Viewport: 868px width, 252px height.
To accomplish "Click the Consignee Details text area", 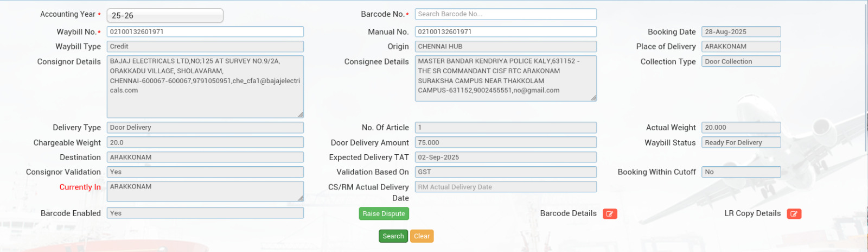I will tap(506, 78).
